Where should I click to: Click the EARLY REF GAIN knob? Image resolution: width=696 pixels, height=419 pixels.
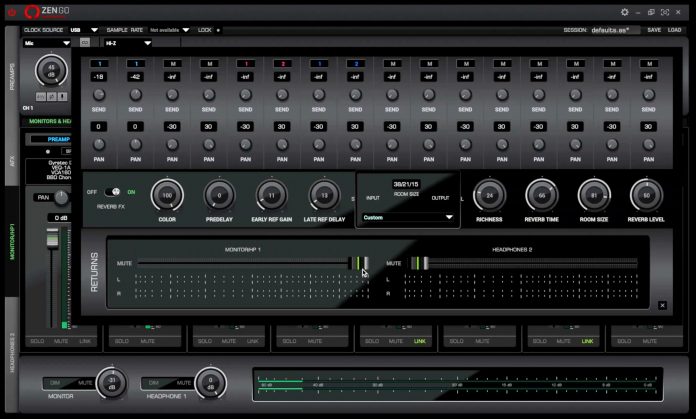271,195
